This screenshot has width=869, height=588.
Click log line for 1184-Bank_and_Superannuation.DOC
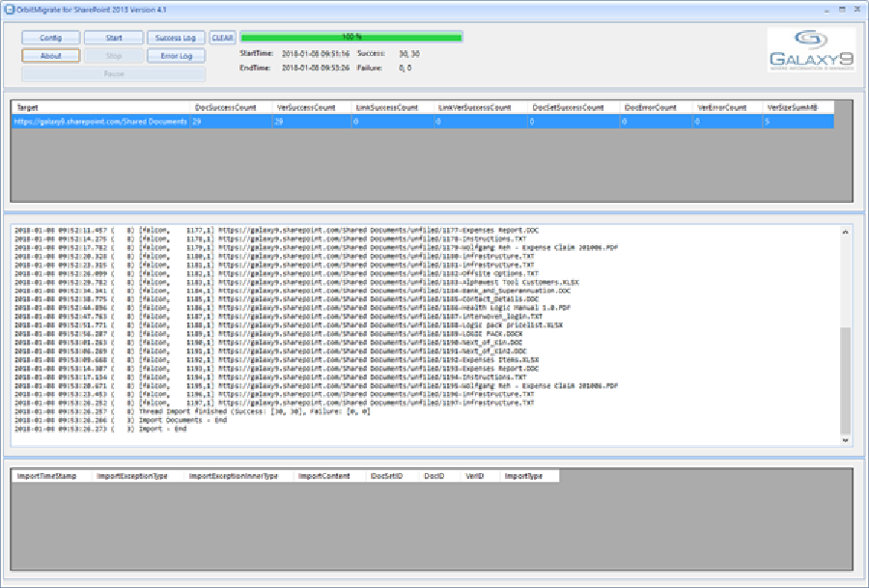pos(293,291)
